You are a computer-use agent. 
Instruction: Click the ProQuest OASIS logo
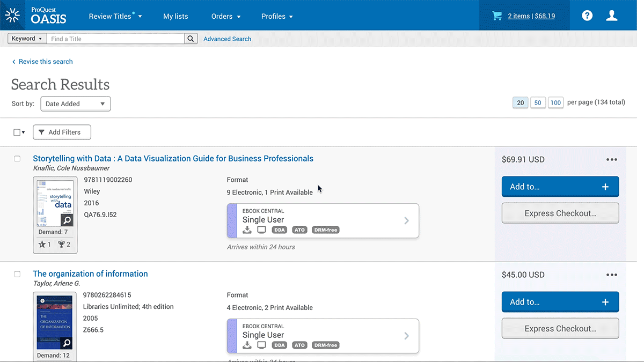pyautogui.click(x=35, y=15)
